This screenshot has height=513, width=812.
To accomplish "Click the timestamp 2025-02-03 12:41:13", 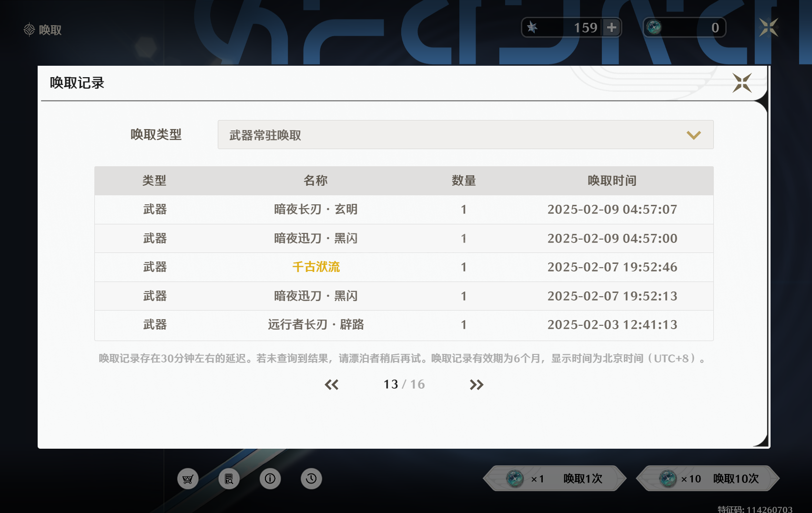I will click(x=612, y=325).
